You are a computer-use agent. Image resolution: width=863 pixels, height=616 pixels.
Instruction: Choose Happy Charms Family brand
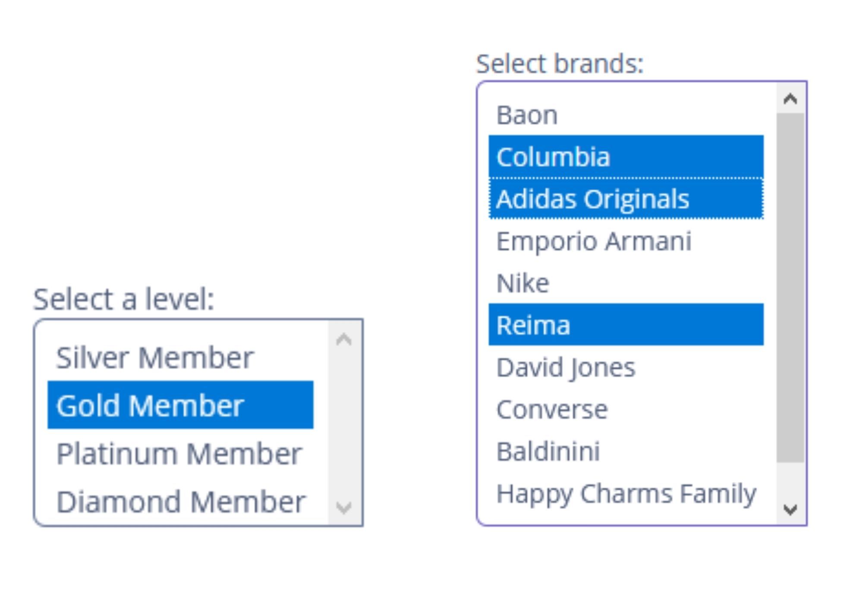pos(626,493)
